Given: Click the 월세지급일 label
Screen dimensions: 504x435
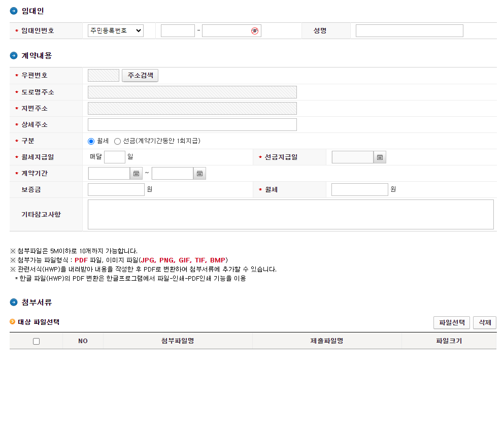Looking at the screenshot, I should pyautogui.click(x=38, y=157).
